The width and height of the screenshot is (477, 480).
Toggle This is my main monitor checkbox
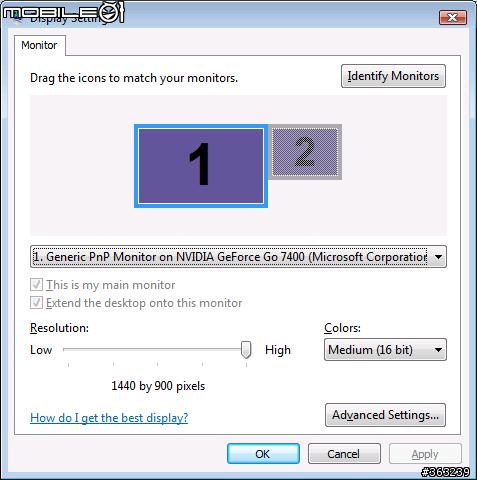[36, 285]
